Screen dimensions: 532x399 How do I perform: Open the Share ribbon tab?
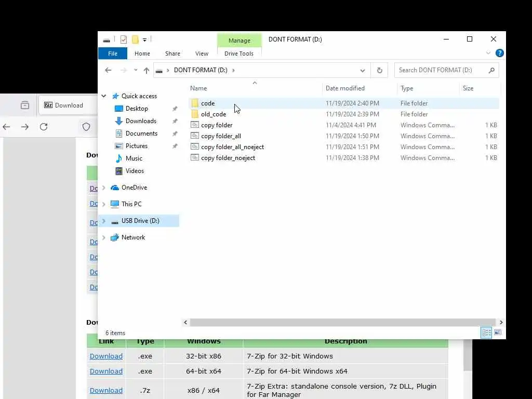(172, 54)
